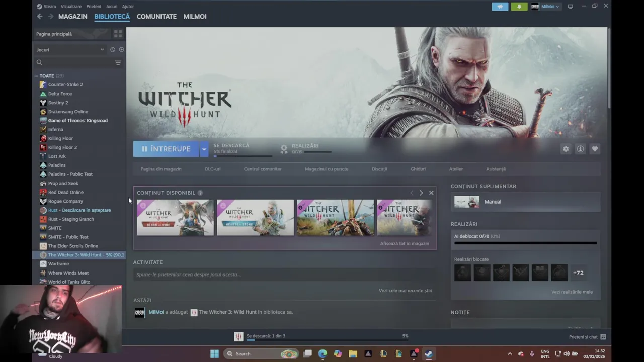
Task: Open Task View in taskbar
Action: pos(307,353)
